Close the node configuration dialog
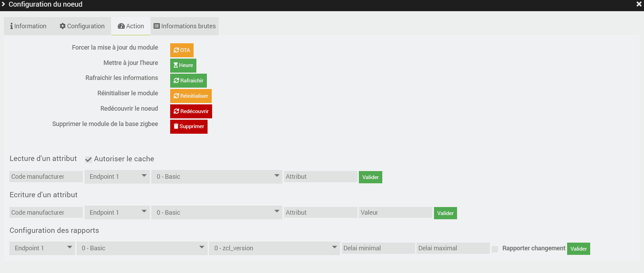 point(639,4)
